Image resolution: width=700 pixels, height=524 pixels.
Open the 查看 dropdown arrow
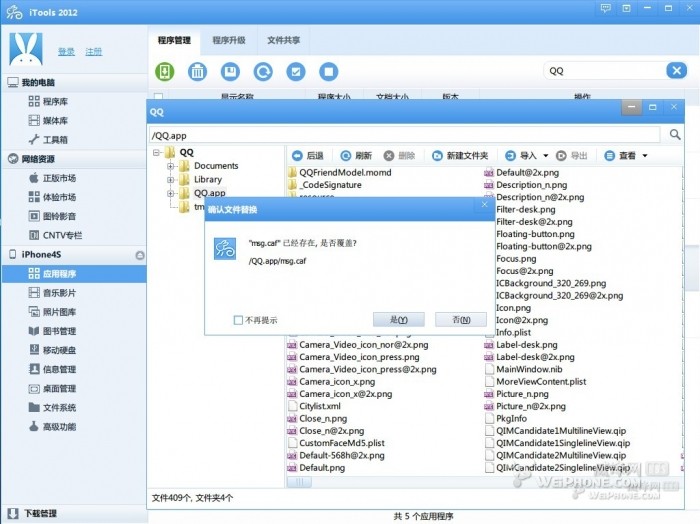pos(645,156)
